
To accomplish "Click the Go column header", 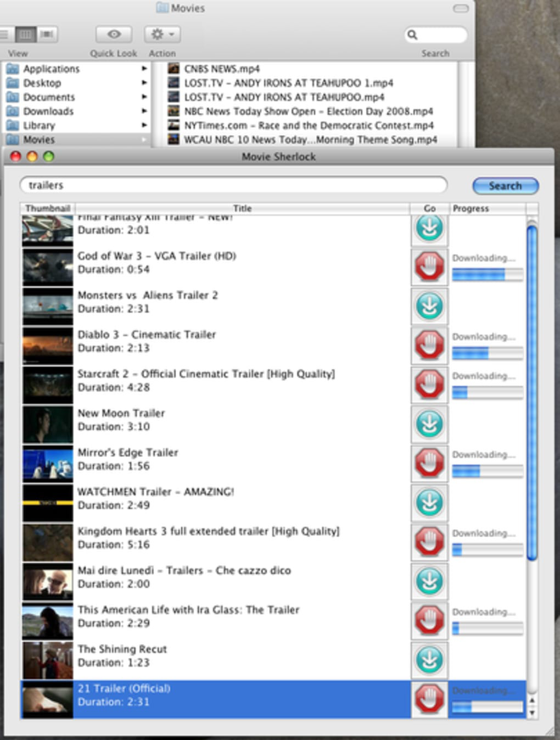I will click(429, 209).
